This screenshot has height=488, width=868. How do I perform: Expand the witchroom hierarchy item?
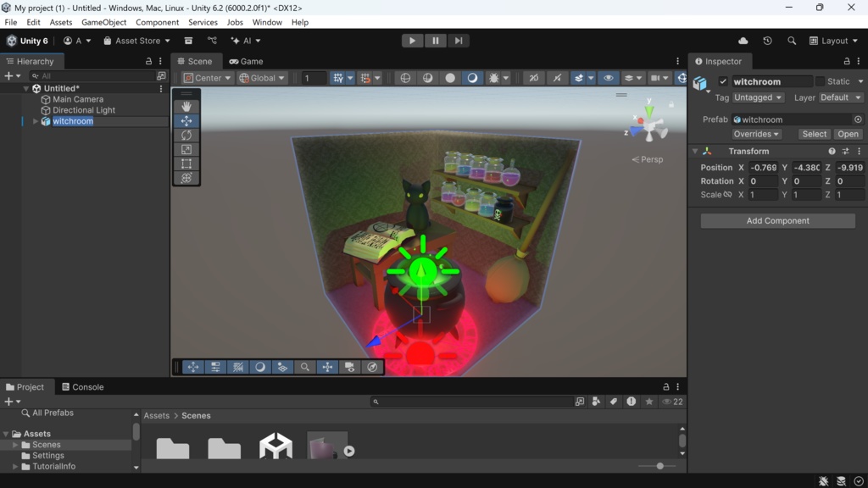tap(36, 121)
